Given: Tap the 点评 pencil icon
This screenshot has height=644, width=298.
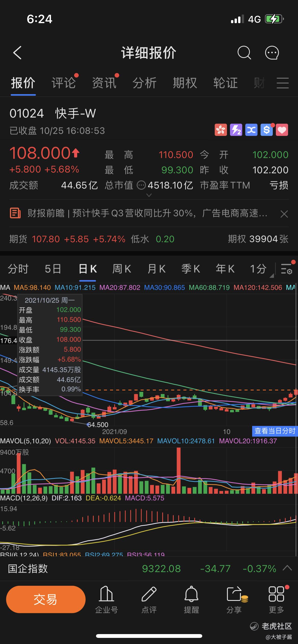Looking at the screenshot, I should pyautogui.click(x=149, y=594).
